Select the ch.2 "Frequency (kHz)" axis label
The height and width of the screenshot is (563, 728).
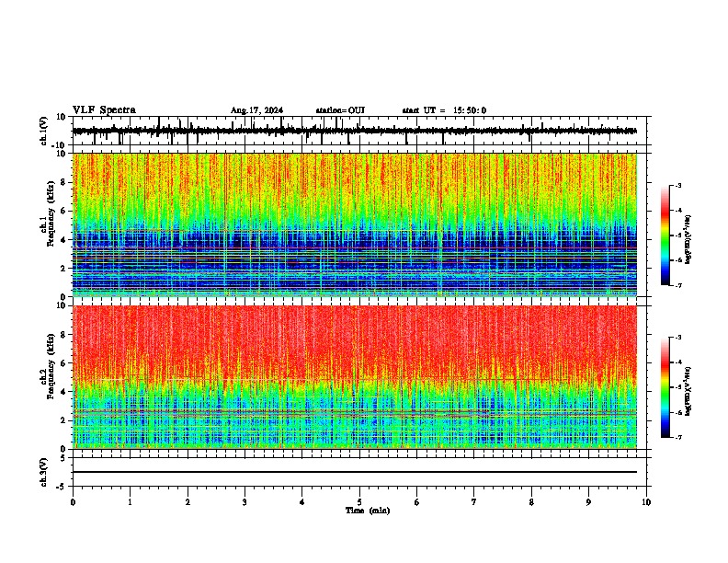click(x=51, y=366)
